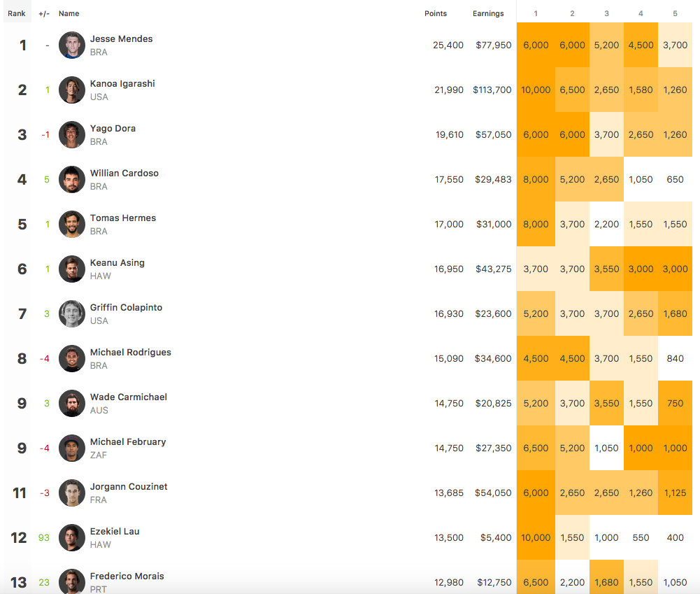The width and height of the screenshot is (700, 594).
Task: Open Michael February's name link
Action: coord(128,442)
